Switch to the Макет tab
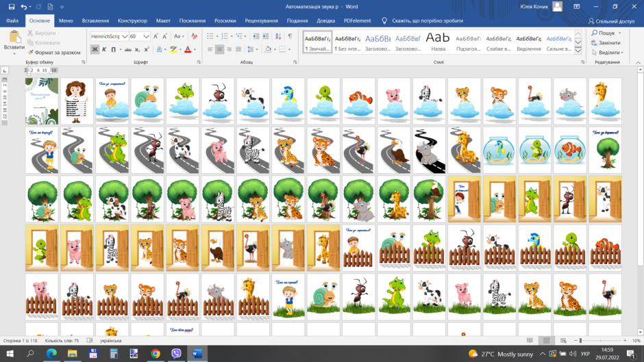Screen dimensions: 644x362 [x=163, y=21]
